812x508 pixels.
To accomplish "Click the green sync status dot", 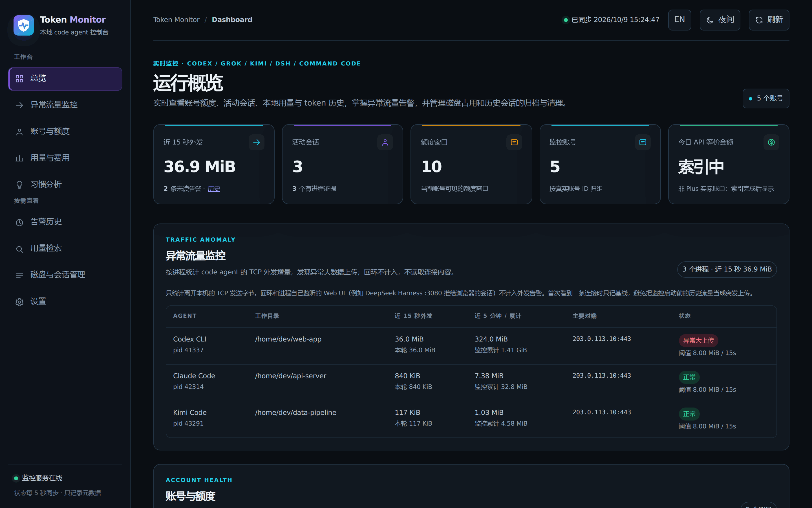I will pyautogui.click(x=566, y=20).
